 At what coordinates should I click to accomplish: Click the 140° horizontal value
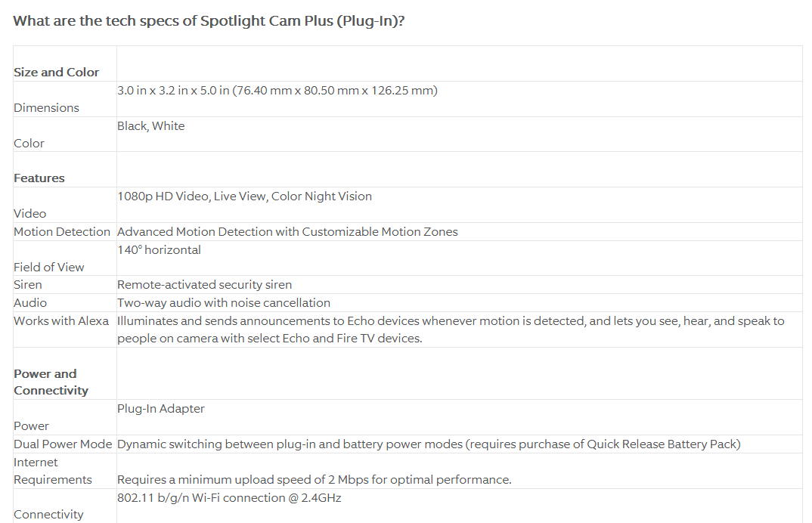coord(159,250)
